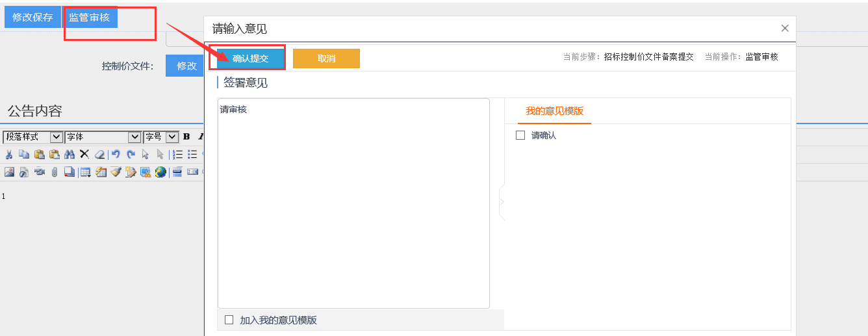This screenshot has width=868, height=336.
Task: Click the copy icon in editor toolbar
Action: coord(24,155)
